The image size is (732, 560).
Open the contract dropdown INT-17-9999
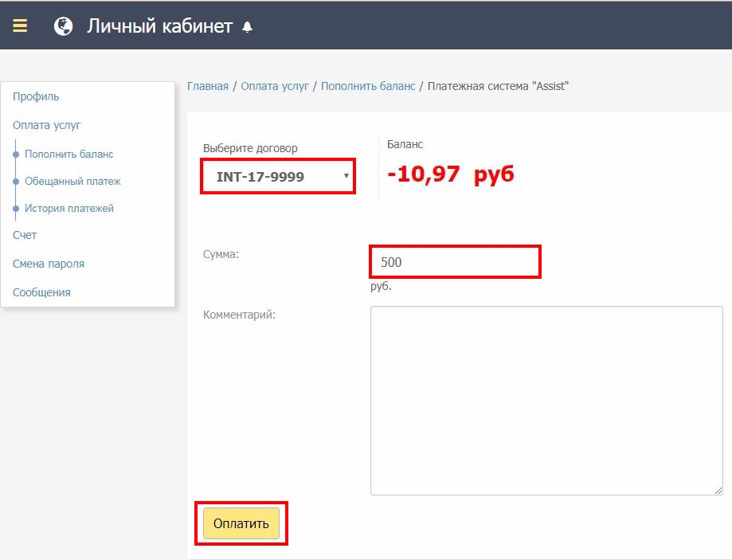[278, 176]
